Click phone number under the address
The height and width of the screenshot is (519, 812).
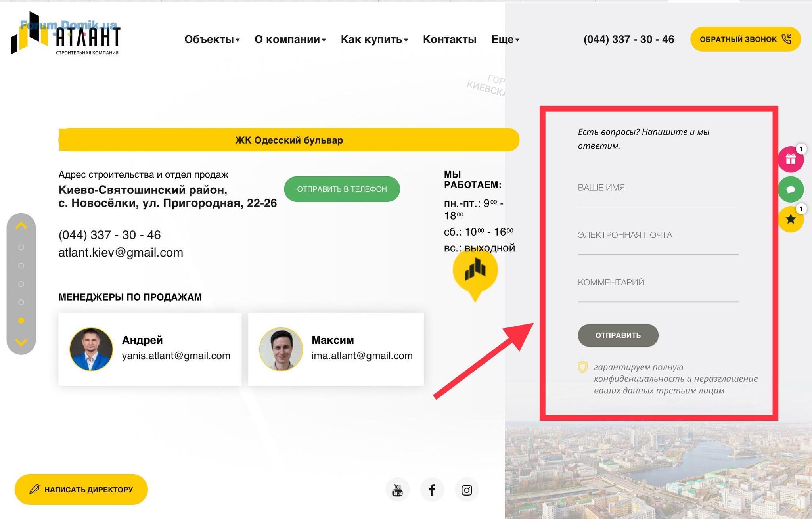click(109, 235)
